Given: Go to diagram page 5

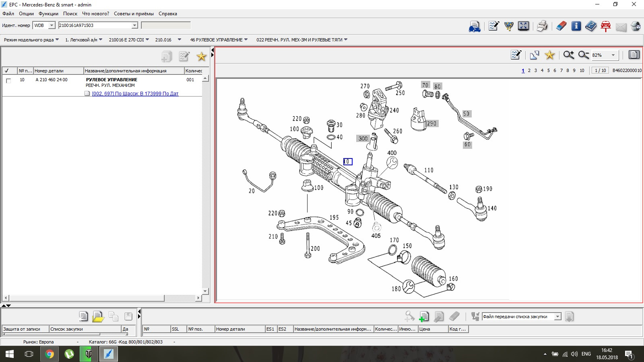Looking at the screenshot, I should pos(548,70).
